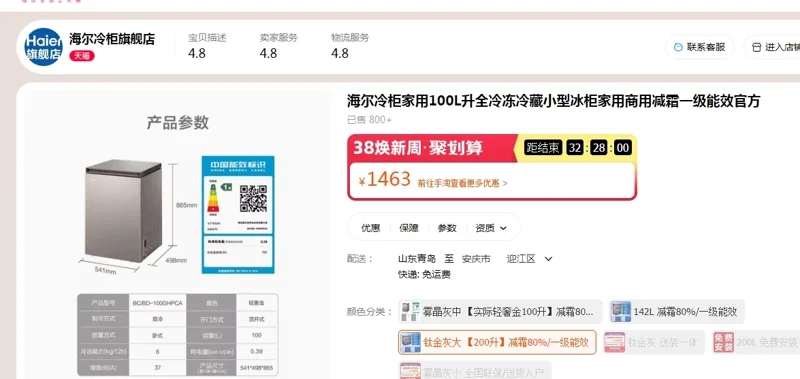Select the destination city 安庆市

pyautogui.click(x=476, y=259)
